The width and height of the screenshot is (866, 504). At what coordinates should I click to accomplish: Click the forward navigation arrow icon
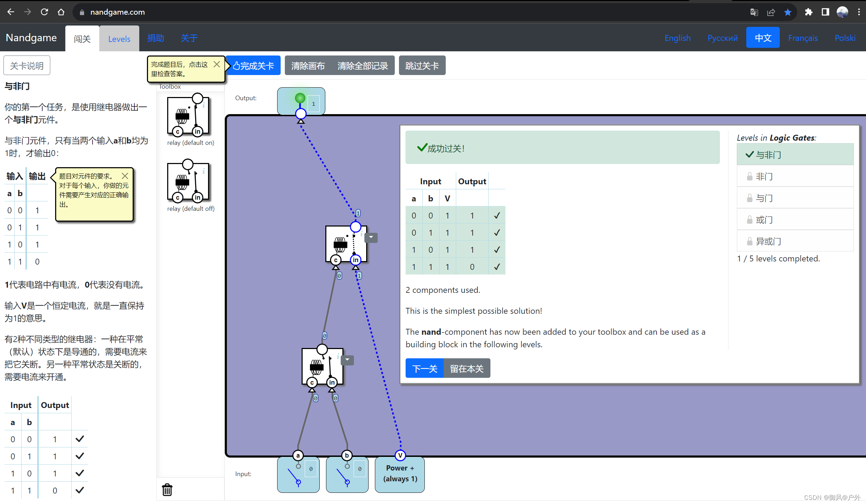coord(27,12)
